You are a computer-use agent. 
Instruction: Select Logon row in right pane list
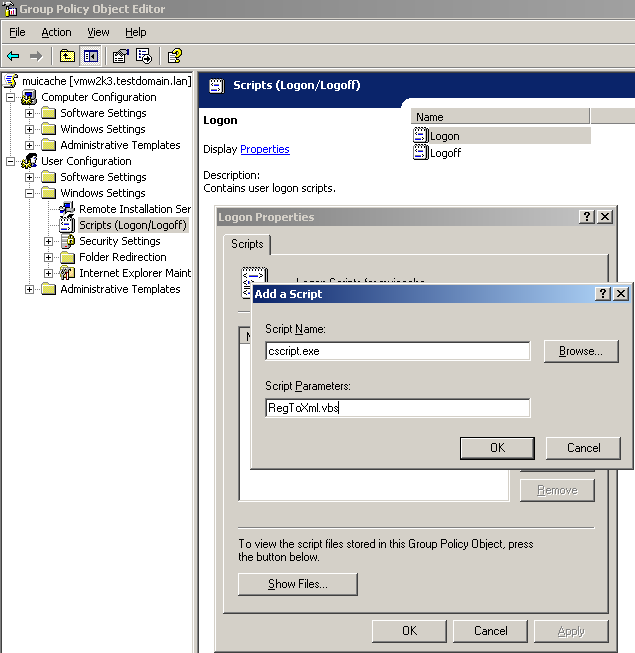501,136
